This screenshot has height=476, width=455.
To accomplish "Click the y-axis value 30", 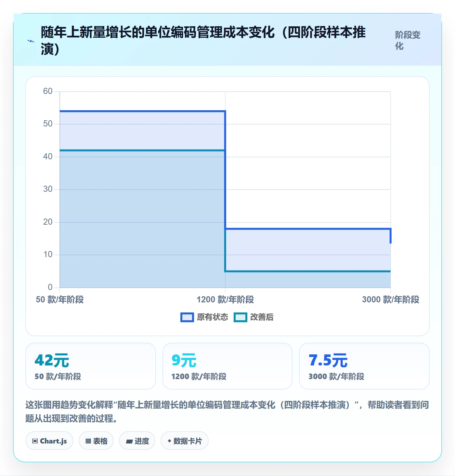I will pos(48,189).
